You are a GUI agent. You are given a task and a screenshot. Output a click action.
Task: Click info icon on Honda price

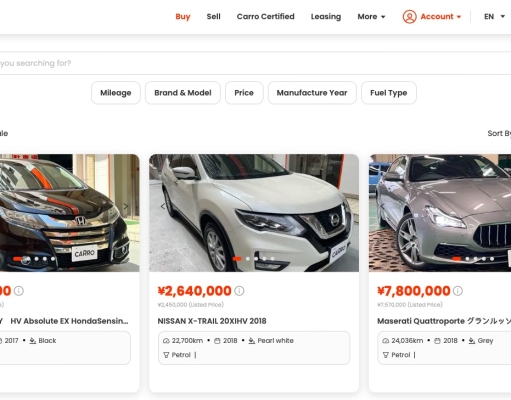(19, 291)
